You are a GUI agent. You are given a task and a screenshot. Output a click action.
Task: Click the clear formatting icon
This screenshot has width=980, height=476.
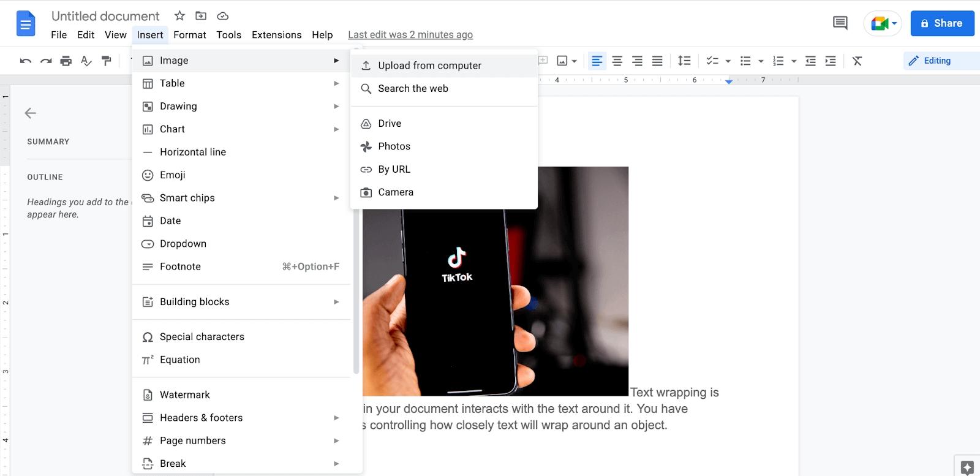tap(857, 61)
